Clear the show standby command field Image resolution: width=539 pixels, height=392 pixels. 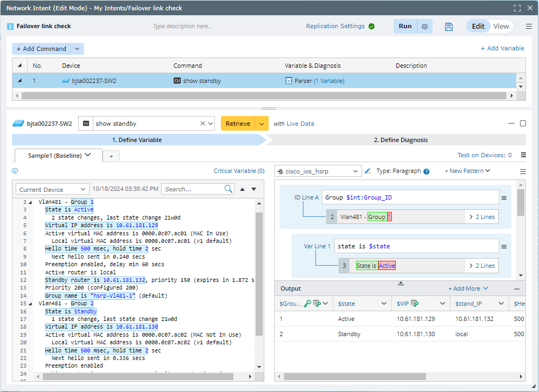click(x=202, y=124)
